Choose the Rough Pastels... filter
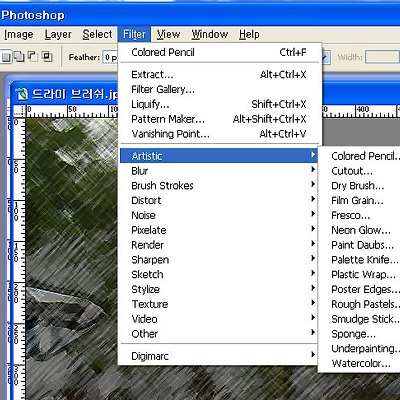This screenshot has height=400, width=400. click(360, 304)
